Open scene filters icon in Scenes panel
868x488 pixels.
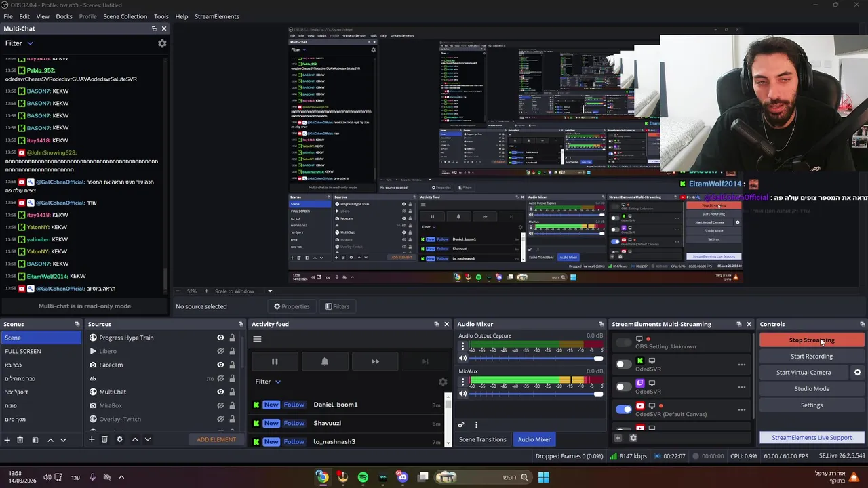35,440
